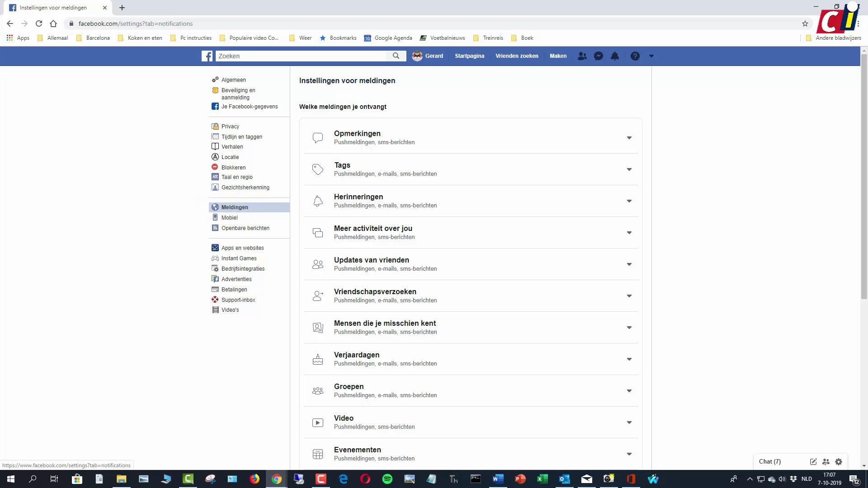Open Apps en websites settings
The height and width of the screenshot is (488, 868).
point(242,248)
